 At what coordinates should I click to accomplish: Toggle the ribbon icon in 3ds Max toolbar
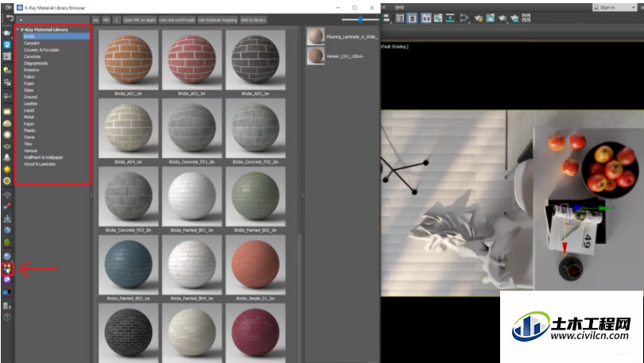click(426, 18)
